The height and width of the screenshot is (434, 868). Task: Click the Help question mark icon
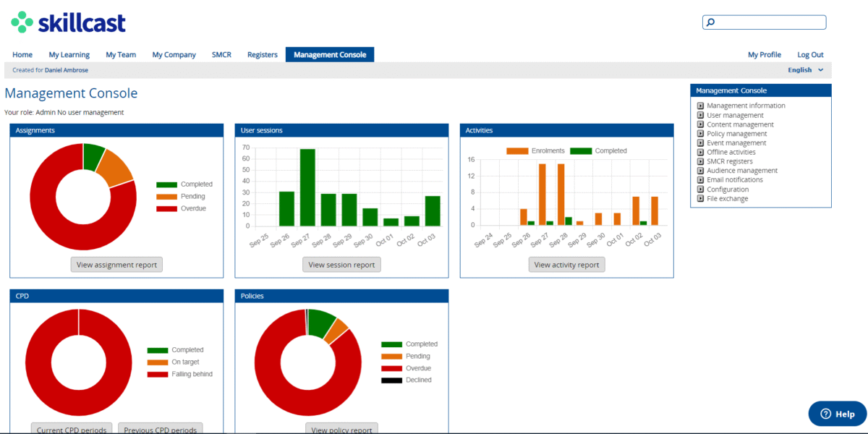click(825, 414)
